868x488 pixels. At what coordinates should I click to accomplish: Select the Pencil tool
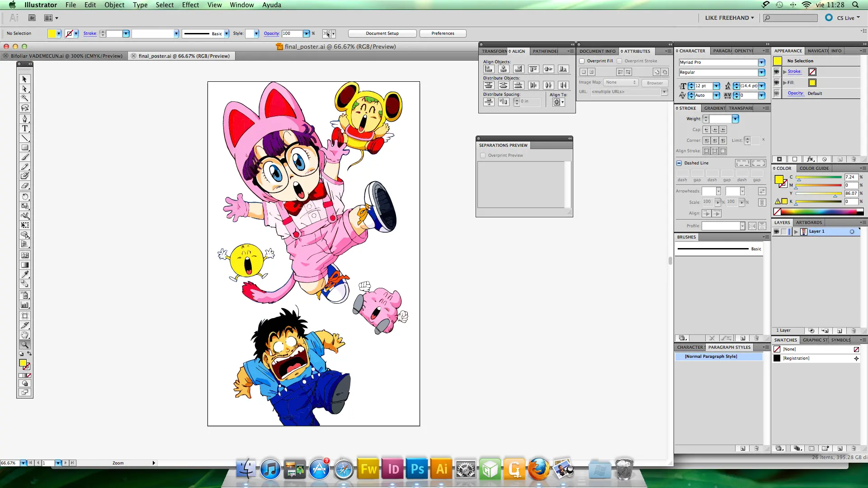[25, 166]
